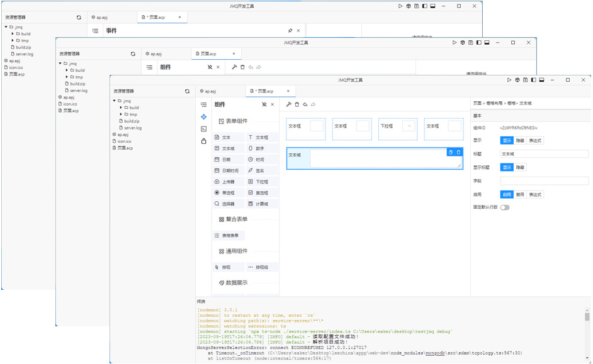This screenshot has width=593, height=364.
Task: Switch to the ap.apj tab in the back window
Action: [x=112, y=18]
